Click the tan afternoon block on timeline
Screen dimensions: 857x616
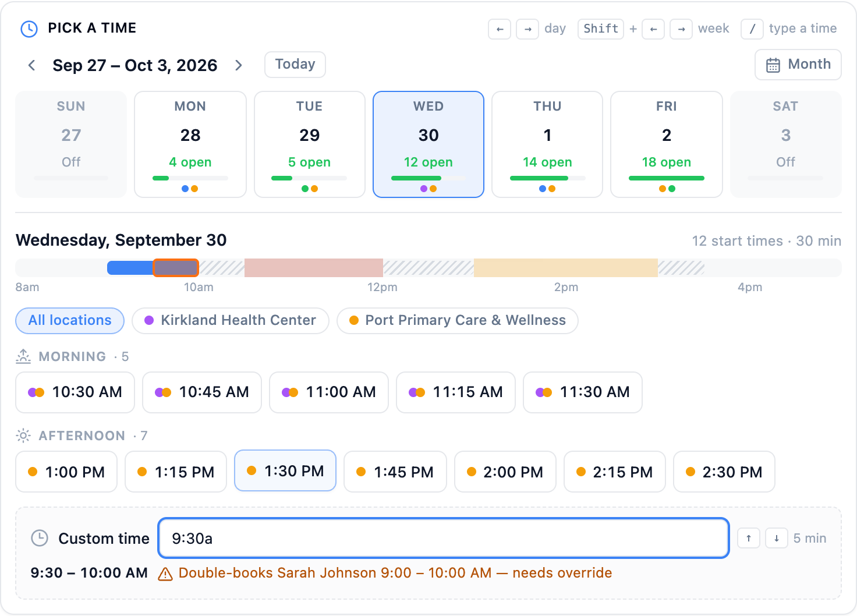pyautogui.click(x=566, y=268)
